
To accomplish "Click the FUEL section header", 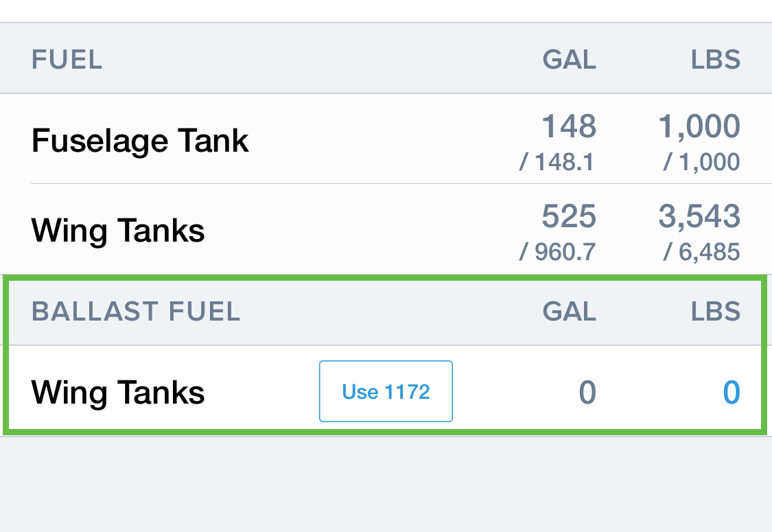I will pyautogui.click(x=67, y=59).
